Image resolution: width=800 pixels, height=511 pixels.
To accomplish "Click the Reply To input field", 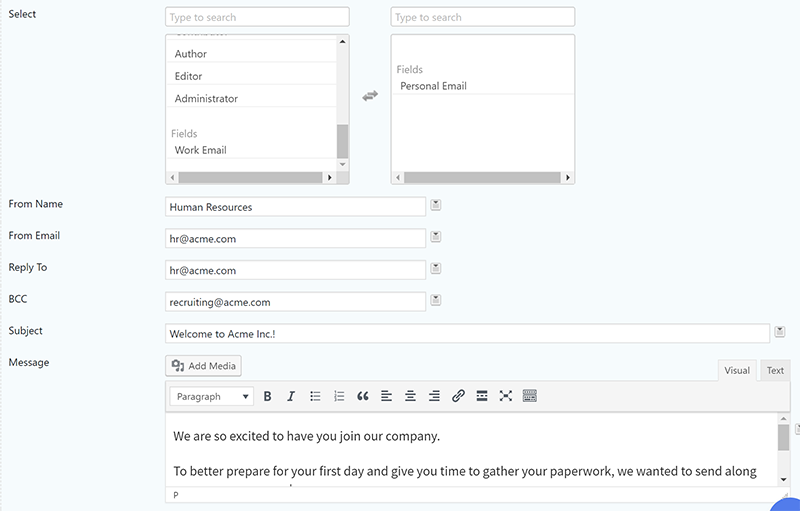I will (295, 270).
